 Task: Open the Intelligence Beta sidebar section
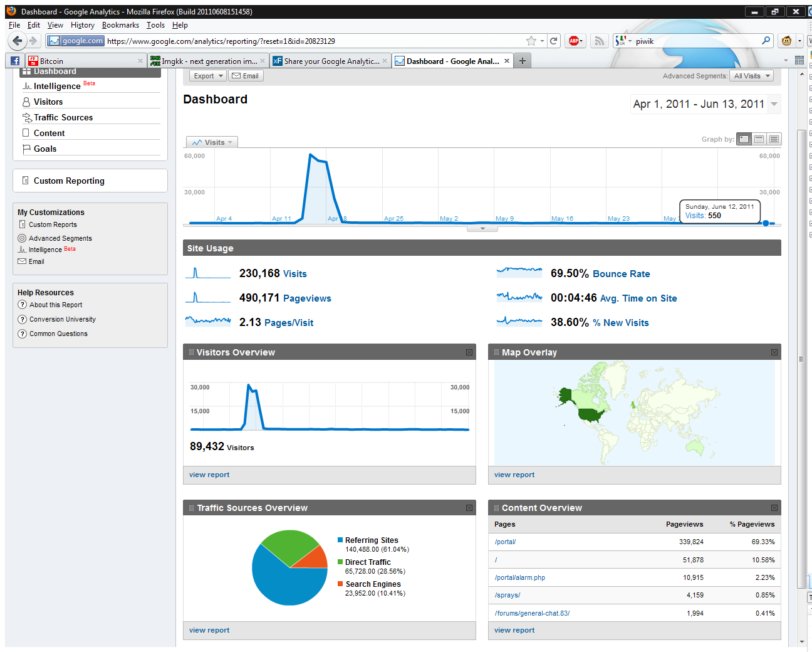tap(57, 86)
